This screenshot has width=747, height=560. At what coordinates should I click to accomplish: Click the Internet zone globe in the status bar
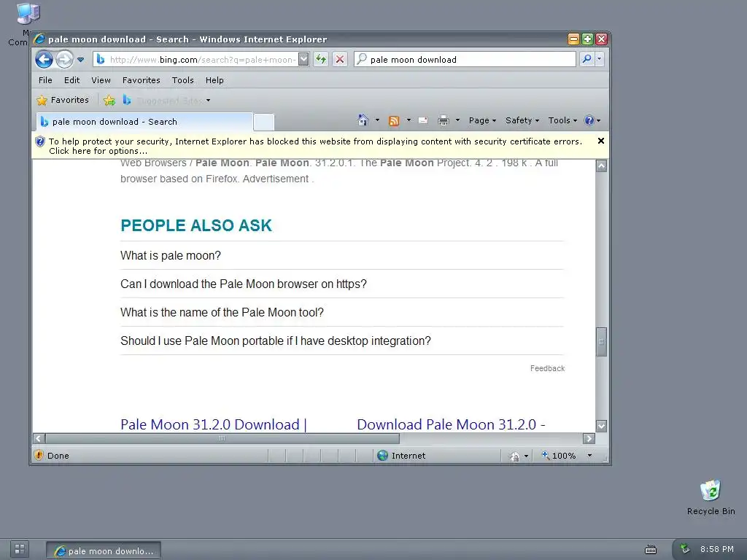coord(382,456)
